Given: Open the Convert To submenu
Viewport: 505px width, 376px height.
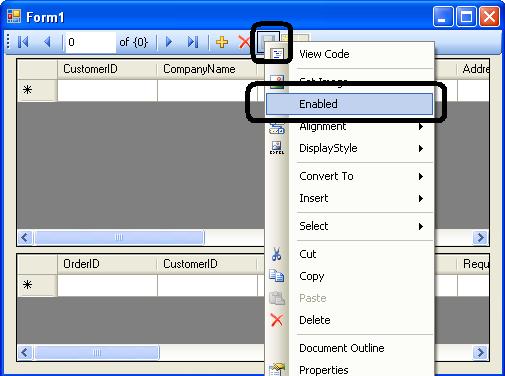Looking at the screenshot, I should point(350,176).
